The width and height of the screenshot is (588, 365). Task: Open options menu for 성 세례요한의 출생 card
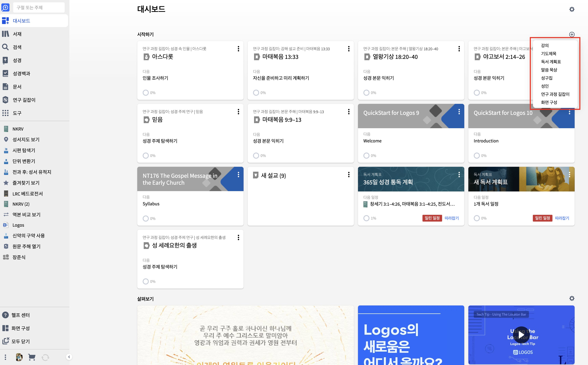[238, 237]
